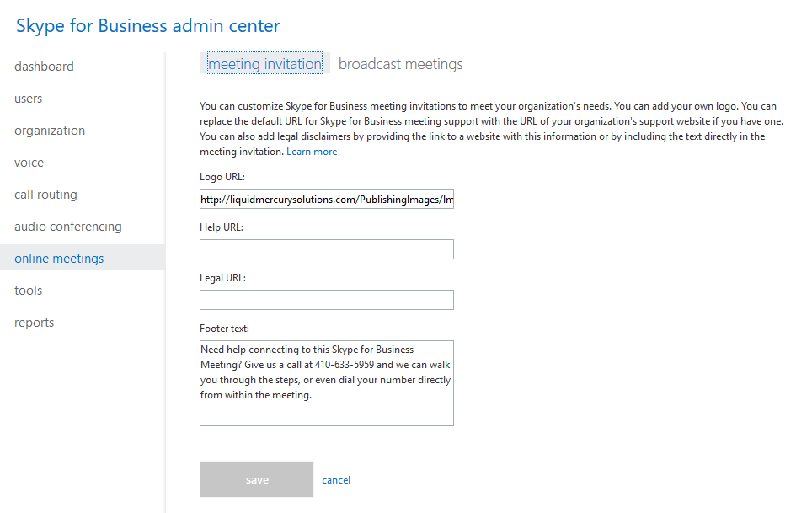The height and width of the screenshot is (513, 812).
Task: Click inside the Logo URL field
Action: point(327,199)
